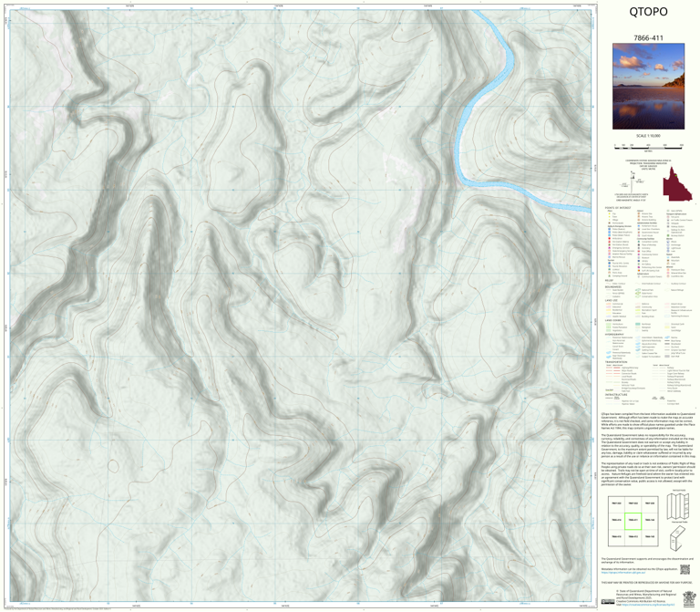This screenshot has height=612, width=700.
Task: Click the folded map booklet diagram
Action: click(678, 538)
